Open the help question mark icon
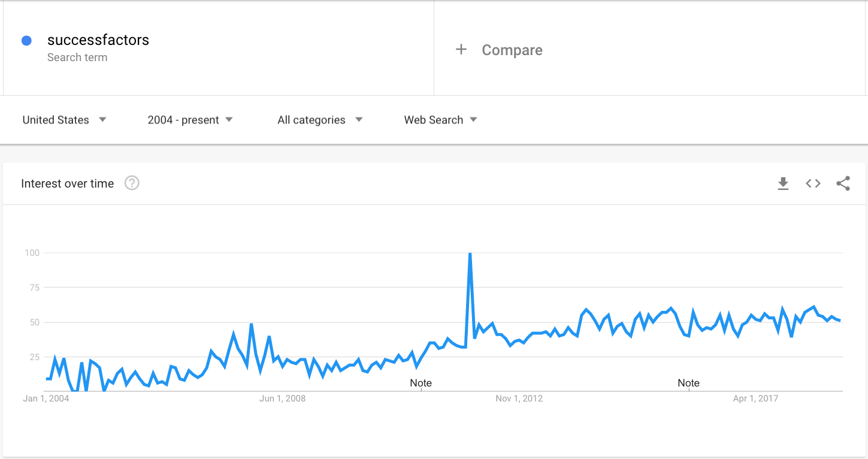The image size is (868, 459). point(132,183)
